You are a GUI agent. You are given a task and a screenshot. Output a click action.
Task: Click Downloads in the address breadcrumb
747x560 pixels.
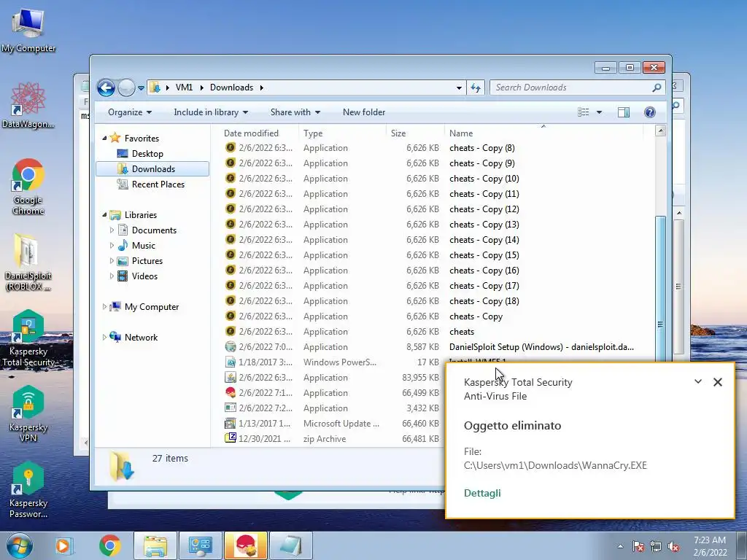231,87
